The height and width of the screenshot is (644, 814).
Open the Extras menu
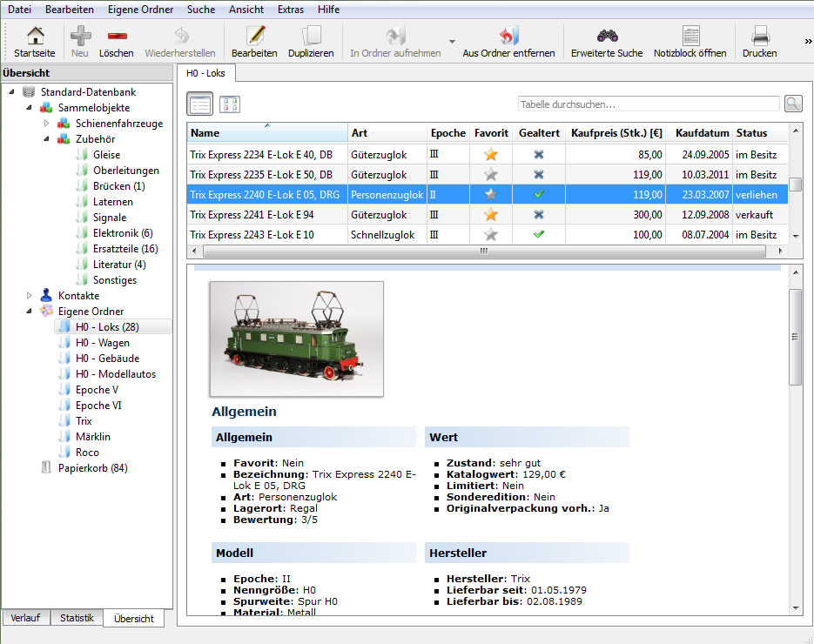290,10
